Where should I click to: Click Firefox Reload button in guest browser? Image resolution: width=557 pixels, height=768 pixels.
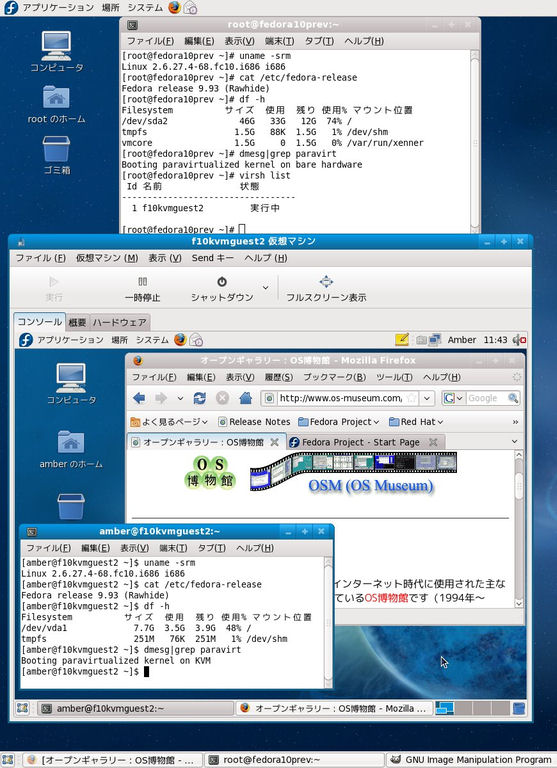pos(199,398)
